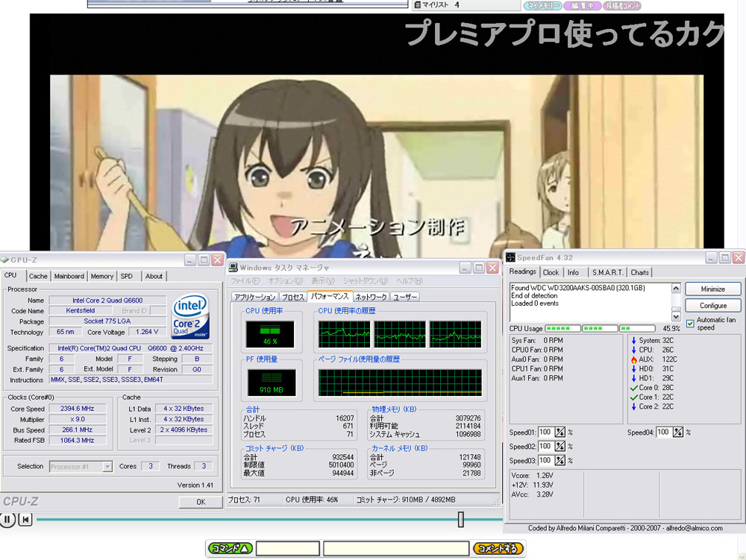Open ヘルプ(H) menu in Task Manager
The width and height of the screenshot is (746, 560).
(409, 281)
